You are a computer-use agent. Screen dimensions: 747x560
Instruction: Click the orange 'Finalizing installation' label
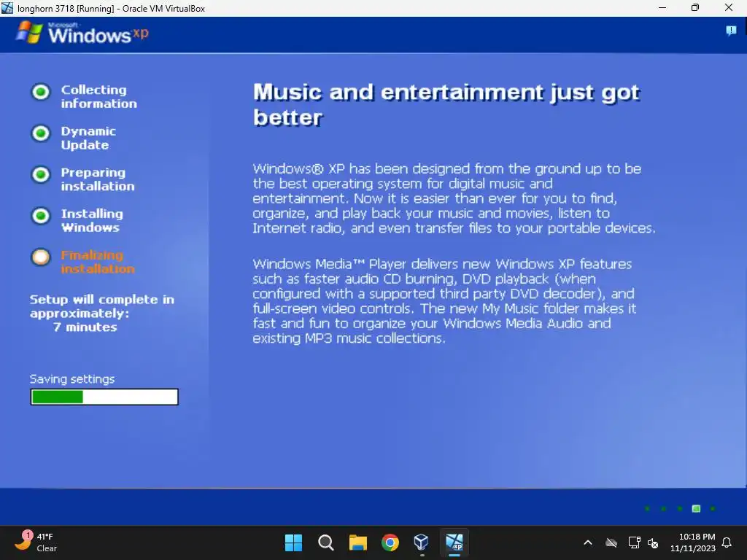coord(98,262)
